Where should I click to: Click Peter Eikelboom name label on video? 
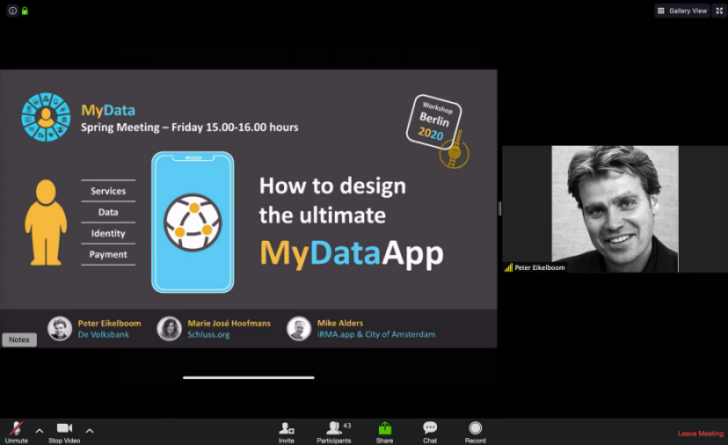click(x=540, y=268)
